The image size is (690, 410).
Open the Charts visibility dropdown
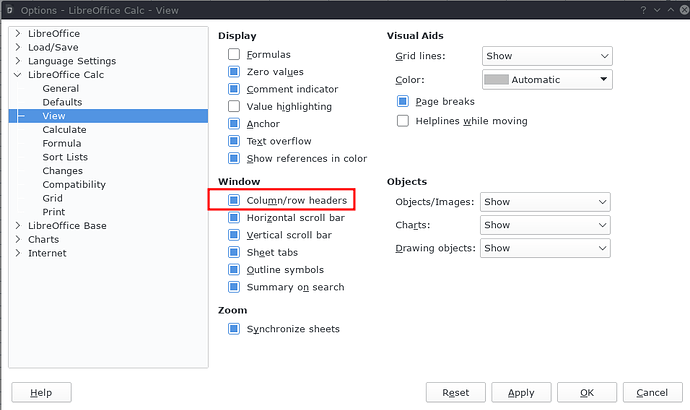545,225
